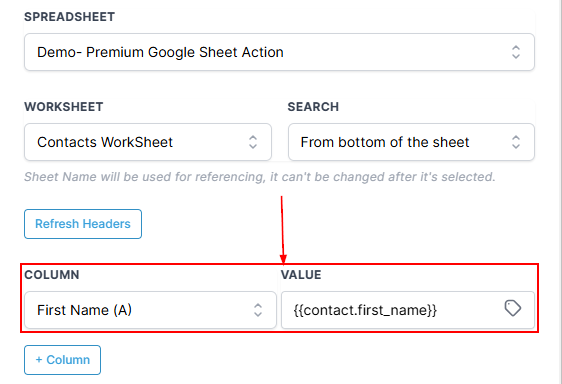
Task: Click the plus sign on Column button
Action: pyautogui.click(x=39, y=360)
